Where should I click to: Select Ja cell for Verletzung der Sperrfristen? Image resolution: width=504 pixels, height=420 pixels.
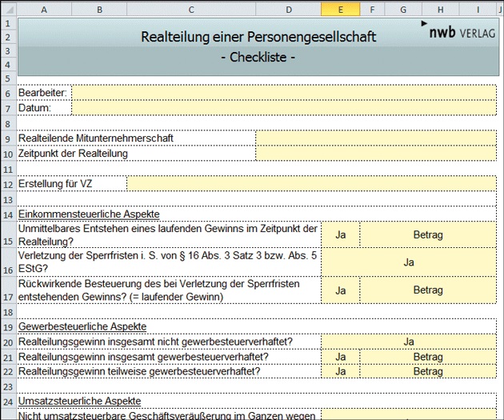(x=408, y=262)
